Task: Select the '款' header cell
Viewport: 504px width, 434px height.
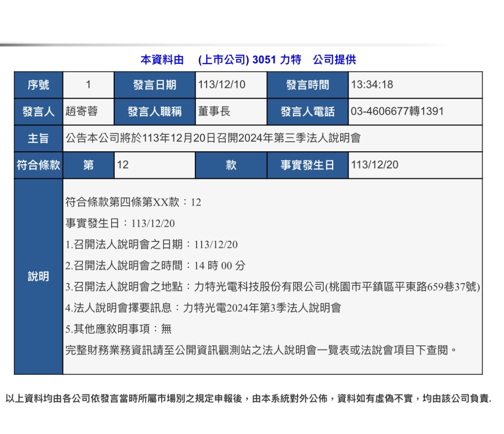Action: point(231,165)
